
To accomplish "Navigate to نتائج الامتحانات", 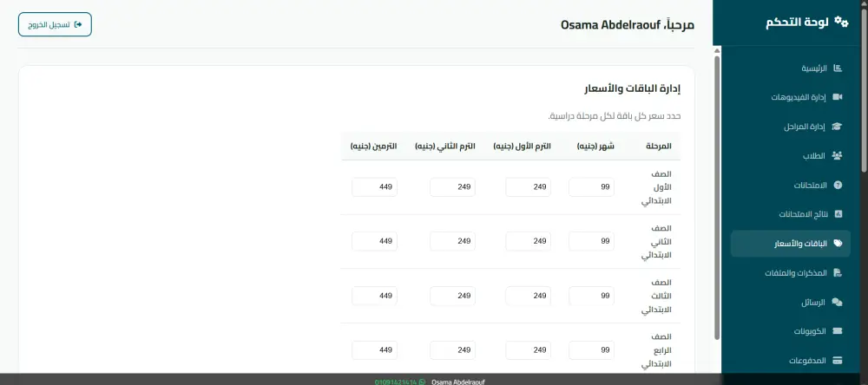I will pos(791,214).
